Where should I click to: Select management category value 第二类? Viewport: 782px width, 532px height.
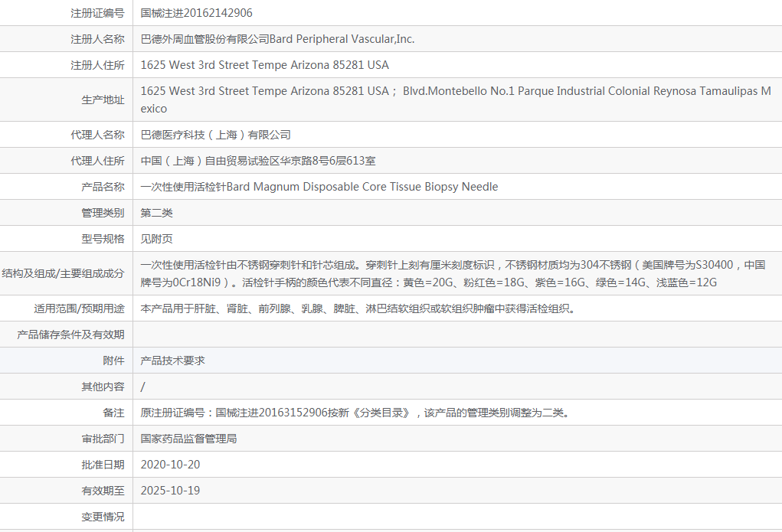(x=156, y=213)
